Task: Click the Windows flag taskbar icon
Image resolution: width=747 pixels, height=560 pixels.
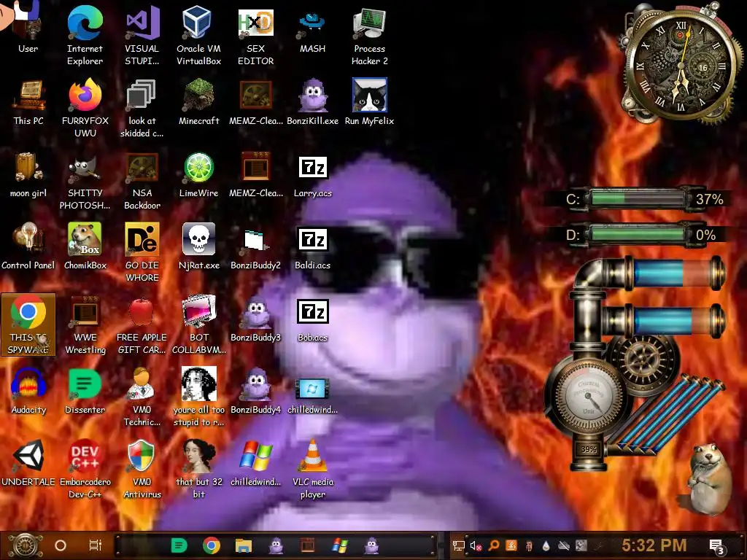Action: pyautogui.click(x=340, y=545)
